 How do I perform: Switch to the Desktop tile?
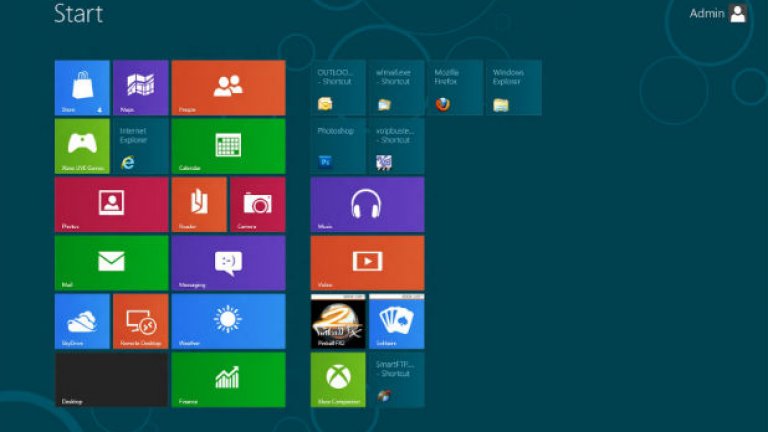111,379
